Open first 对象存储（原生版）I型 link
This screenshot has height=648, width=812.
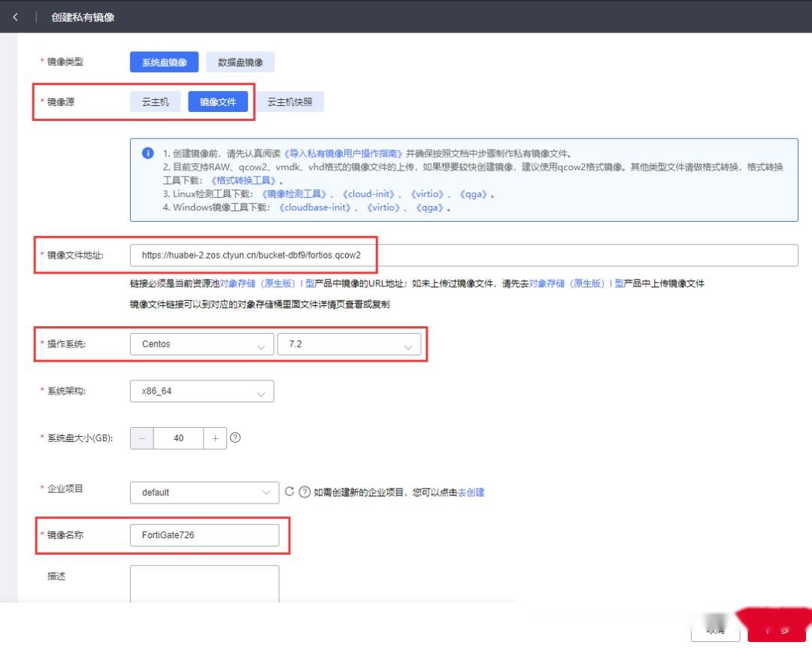[267, 283]
